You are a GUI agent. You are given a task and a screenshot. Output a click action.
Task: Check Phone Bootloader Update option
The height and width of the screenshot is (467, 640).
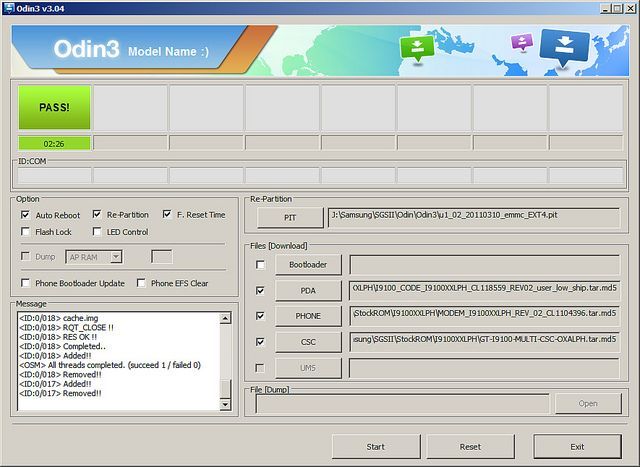click(x=25, y=282)
